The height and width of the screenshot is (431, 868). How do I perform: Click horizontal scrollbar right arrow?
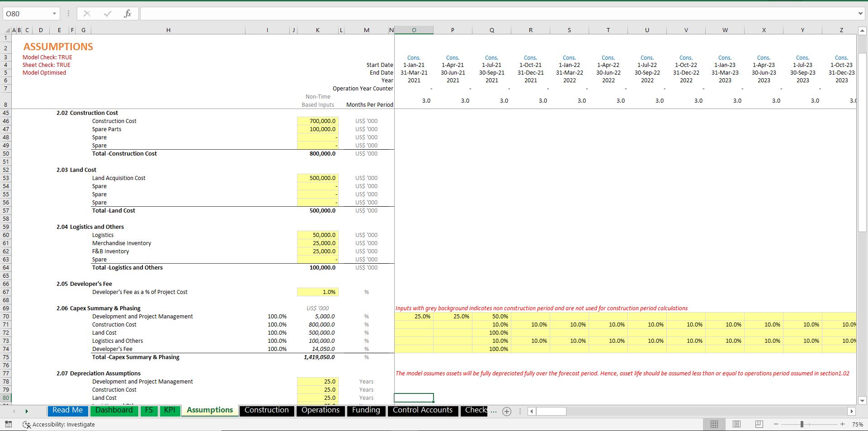852,411
